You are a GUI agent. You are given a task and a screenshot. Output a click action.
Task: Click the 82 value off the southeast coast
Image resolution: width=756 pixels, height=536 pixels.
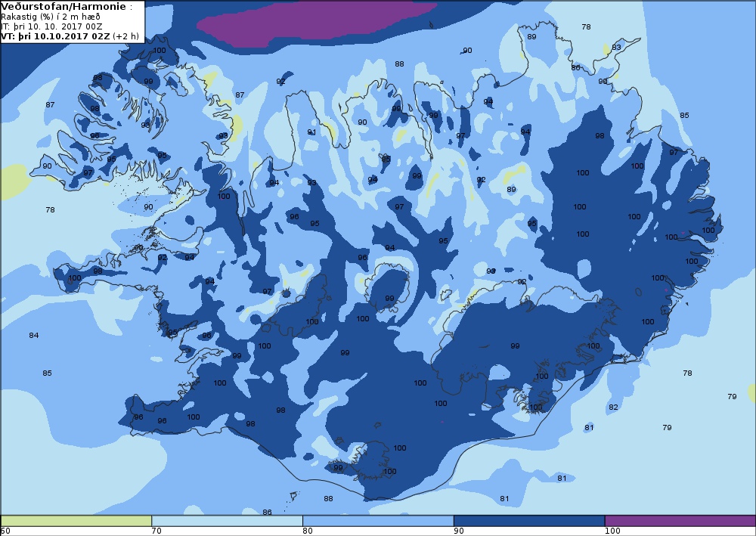613,407
